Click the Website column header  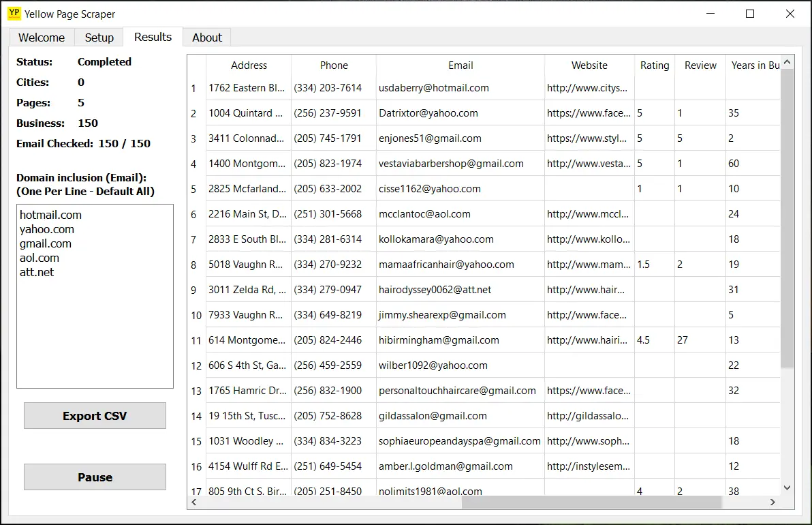tap(589, 65)
